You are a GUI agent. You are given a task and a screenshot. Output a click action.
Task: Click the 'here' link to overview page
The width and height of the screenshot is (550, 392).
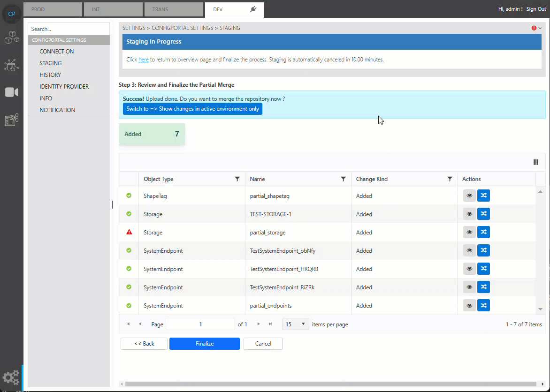(x=144, y=60)
